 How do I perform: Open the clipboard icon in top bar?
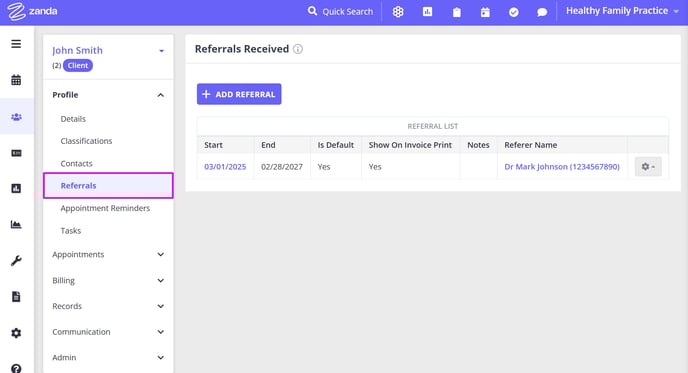click(x=457, y=12)
